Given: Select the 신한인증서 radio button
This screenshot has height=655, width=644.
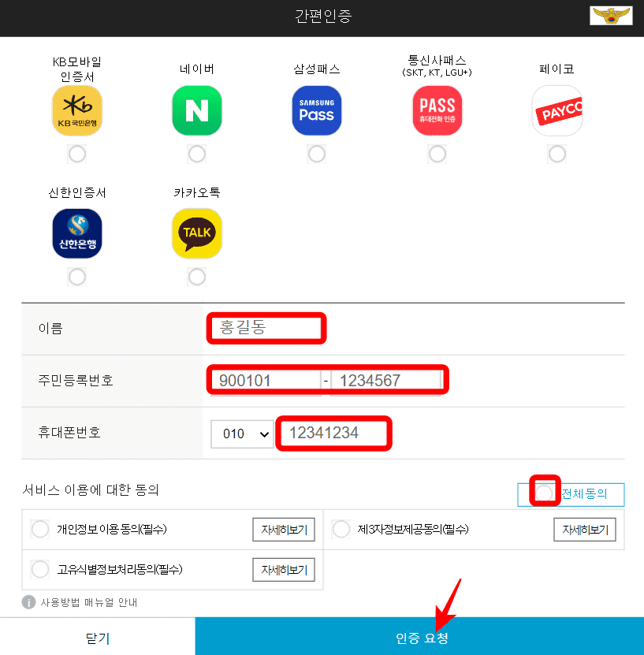Looking at the screenshot, I should click(77, 277).
